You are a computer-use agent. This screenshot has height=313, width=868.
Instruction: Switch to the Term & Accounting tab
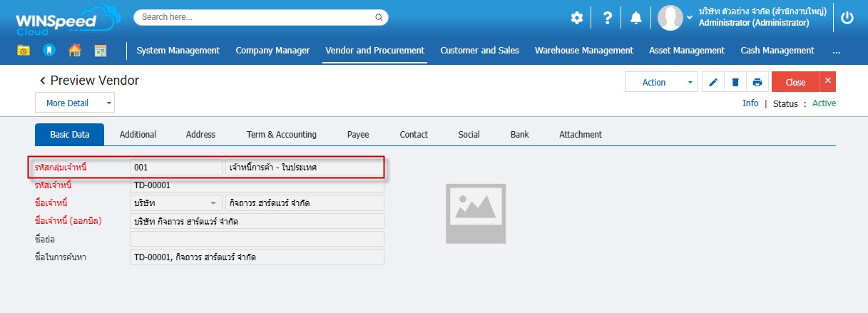click(x=281, y=134)
